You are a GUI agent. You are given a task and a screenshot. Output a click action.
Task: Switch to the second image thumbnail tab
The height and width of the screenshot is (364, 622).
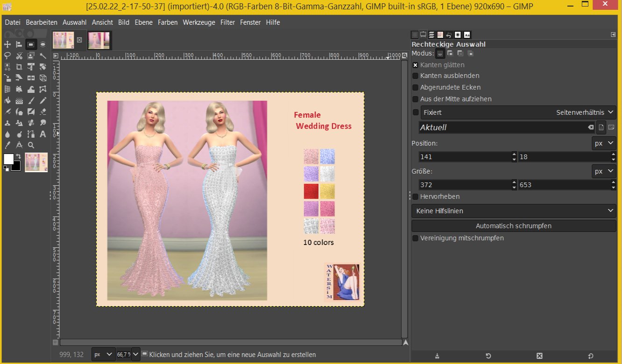click(99, 40)
